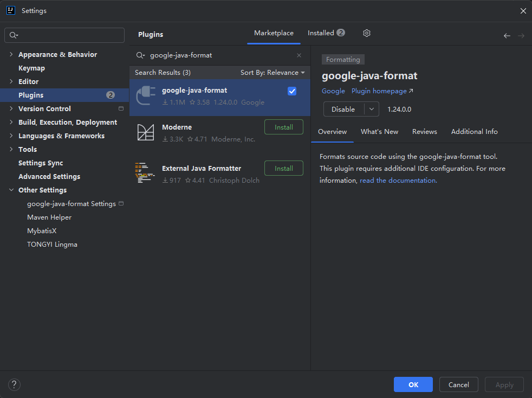Screen dimensions: 532x398
Task: Open the help question mark icon
Action: (x=14, y=384)
